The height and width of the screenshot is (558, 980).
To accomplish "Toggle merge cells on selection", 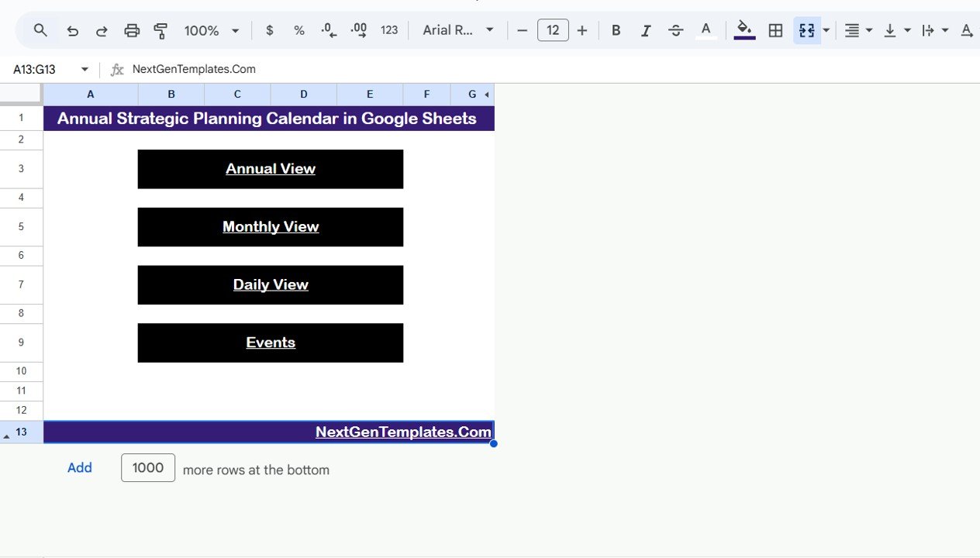I will [x=807, y=30].
